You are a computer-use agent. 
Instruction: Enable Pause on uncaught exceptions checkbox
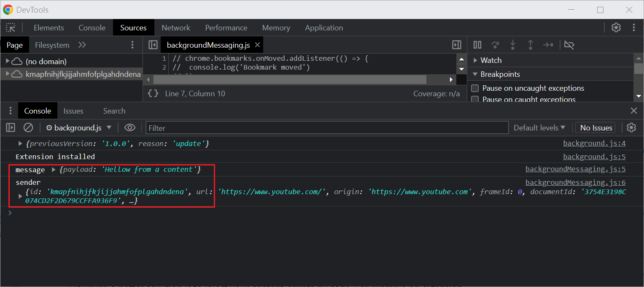475,88
